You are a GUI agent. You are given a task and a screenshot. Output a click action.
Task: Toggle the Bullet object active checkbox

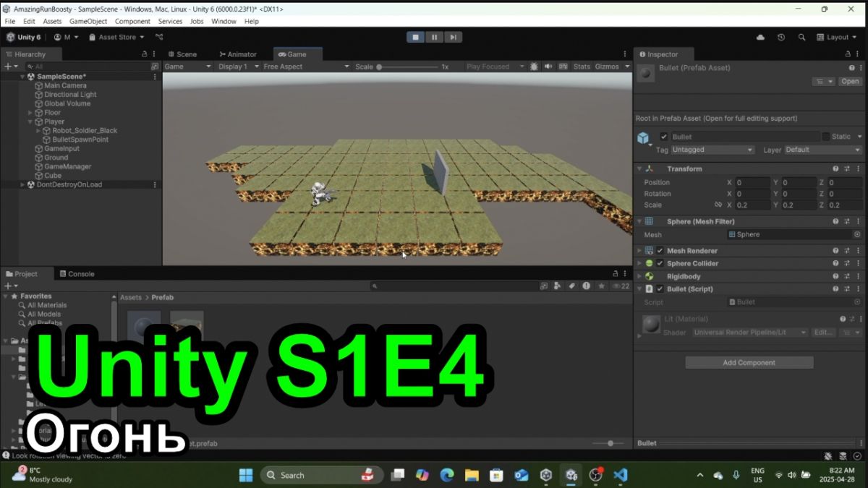click(x=664, y=137)
